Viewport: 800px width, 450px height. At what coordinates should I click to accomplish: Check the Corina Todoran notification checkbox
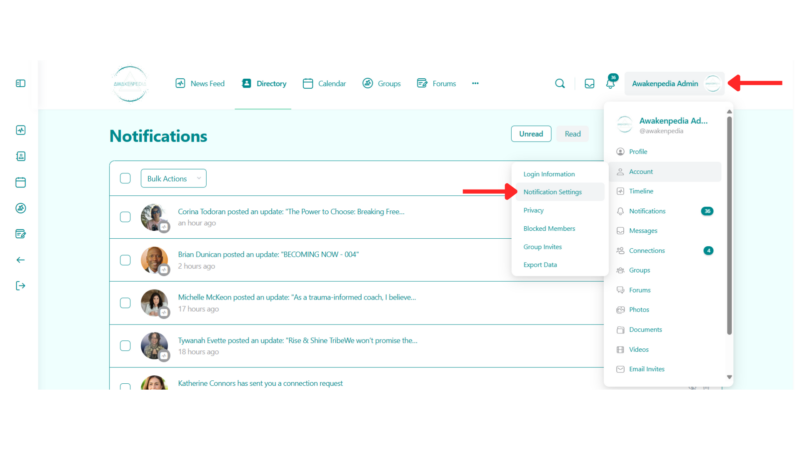pyautogui.click(x=125, y=217)
